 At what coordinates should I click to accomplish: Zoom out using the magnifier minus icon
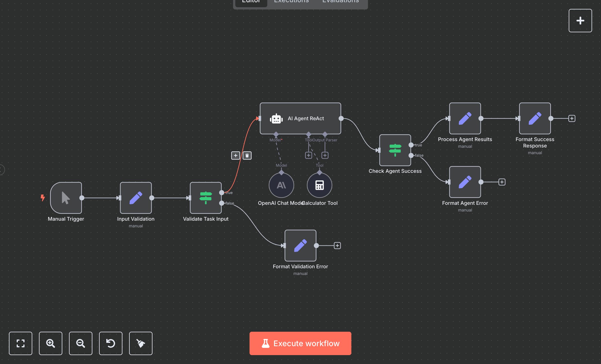point(81,343)
